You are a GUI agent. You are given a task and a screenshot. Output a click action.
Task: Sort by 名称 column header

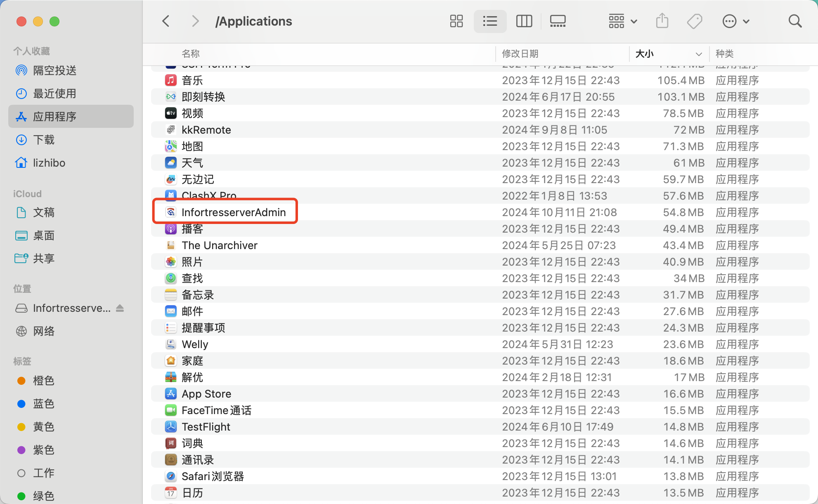click(x=191, y=54)
